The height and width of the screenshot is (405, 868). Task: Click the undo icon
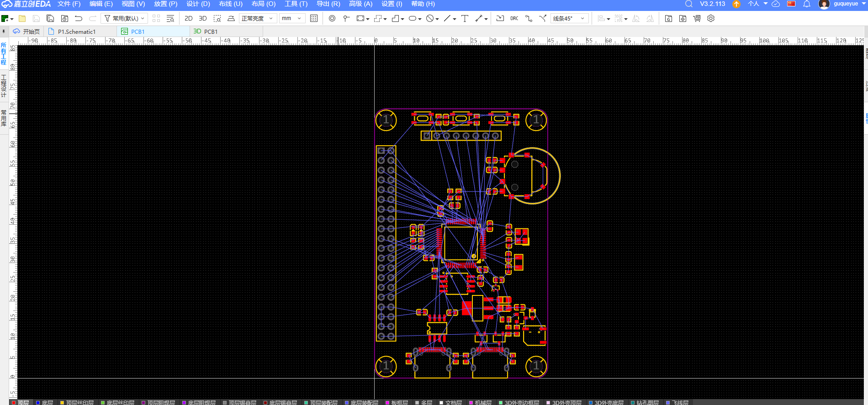point(79,19)
